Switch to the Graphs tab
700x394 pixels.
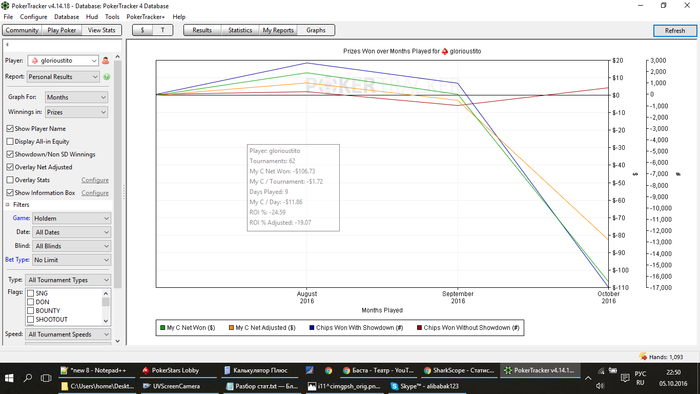pos(316,30)
